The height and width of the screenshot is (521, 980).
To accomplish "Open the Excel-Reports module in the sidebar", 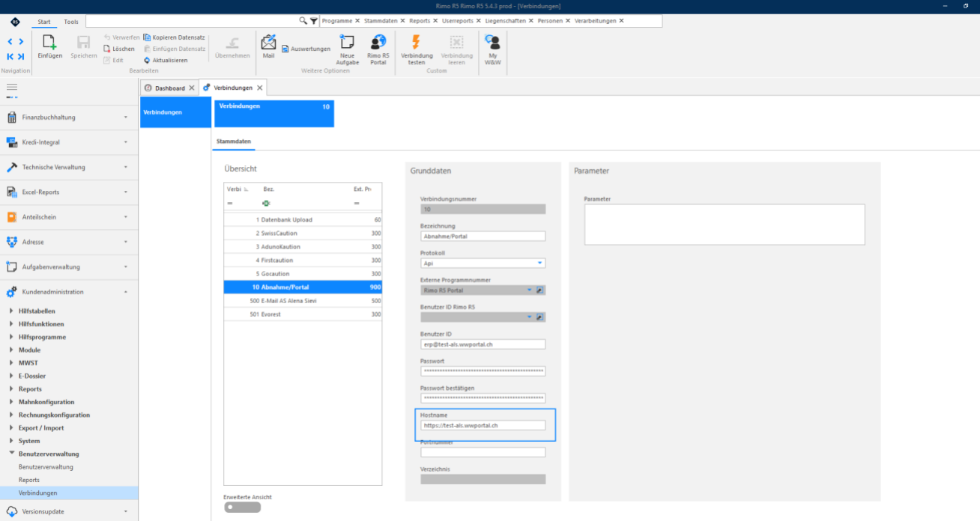I will 69,192.
